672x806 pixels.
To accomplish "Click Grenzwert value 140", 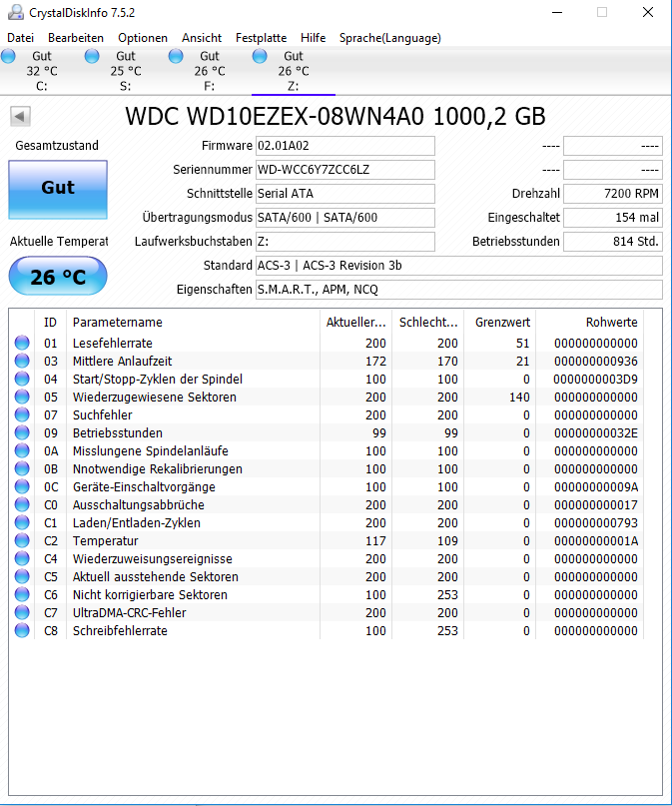I will pos(519,397).
